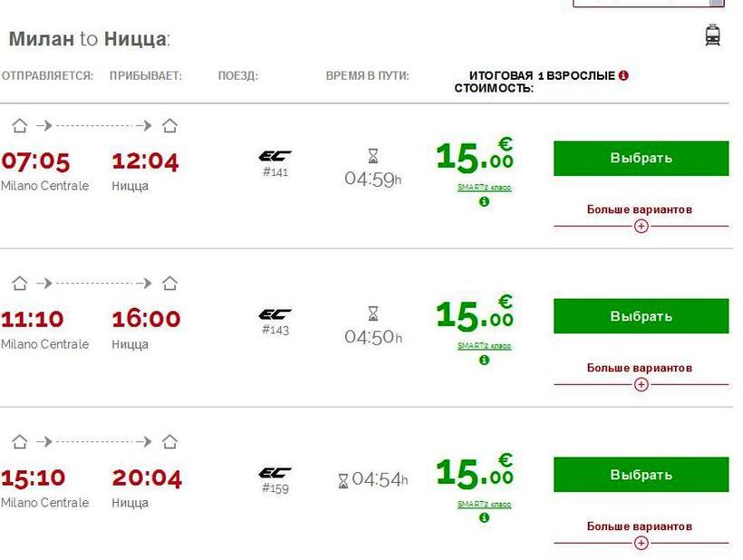Click green info icon under 11:10 train price
Viewport: 743px width, 560px height.
click(x=484, y=360)
